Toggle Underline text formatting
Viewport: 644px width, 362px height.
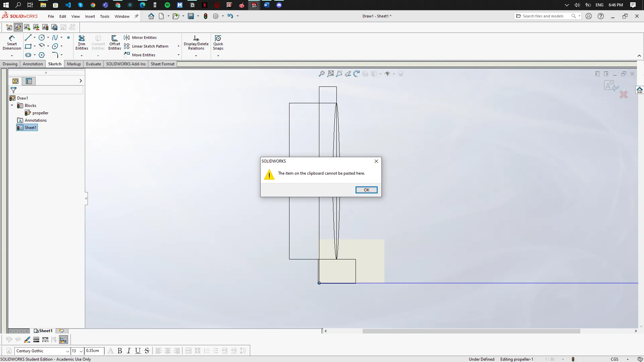[138, 351]
